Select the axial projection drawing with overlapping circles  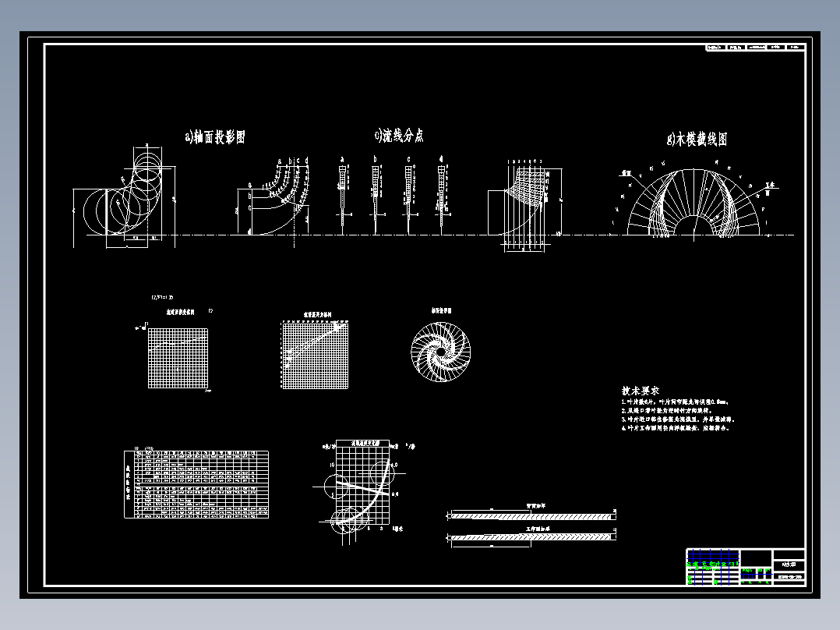125,196
